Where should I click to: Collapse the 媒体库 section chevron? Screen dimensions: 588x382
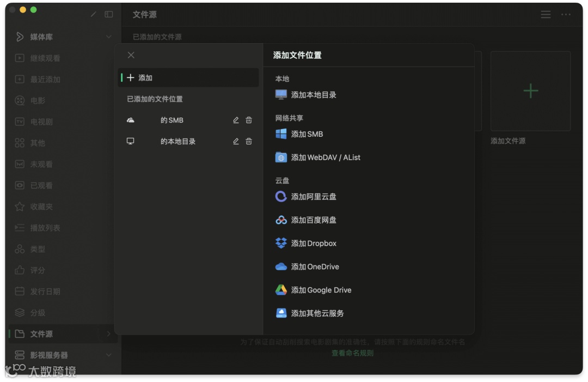click(x=109, y=37)
